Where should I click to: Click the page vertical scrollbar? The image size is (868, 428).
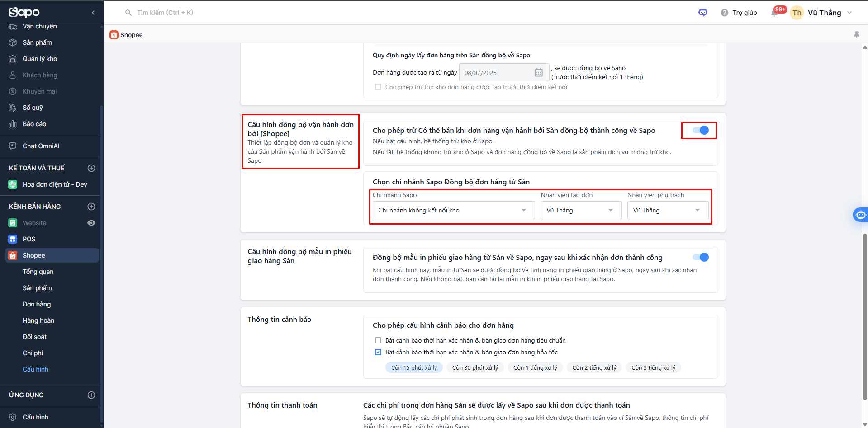coord(865,316)
